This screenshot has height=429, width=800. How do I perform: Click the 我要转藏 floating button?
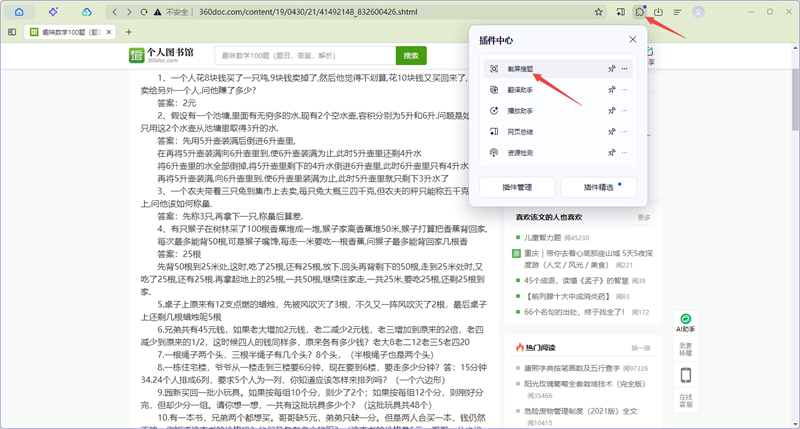[686, 349]
